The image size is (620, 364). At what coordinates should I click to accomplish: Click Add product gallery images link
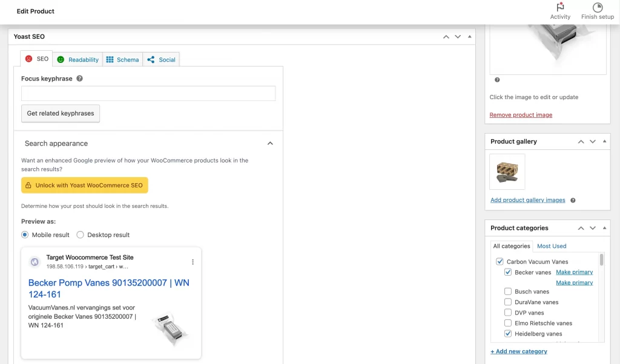click(527, 200)
